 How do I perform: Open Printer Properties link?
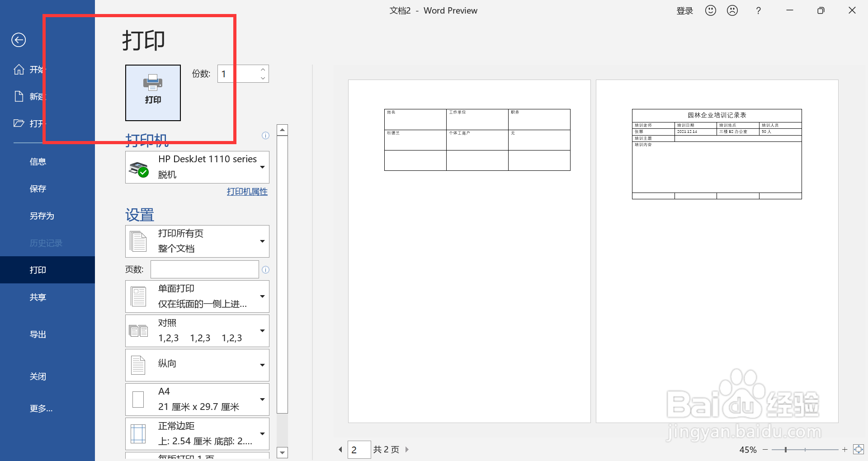247,192
